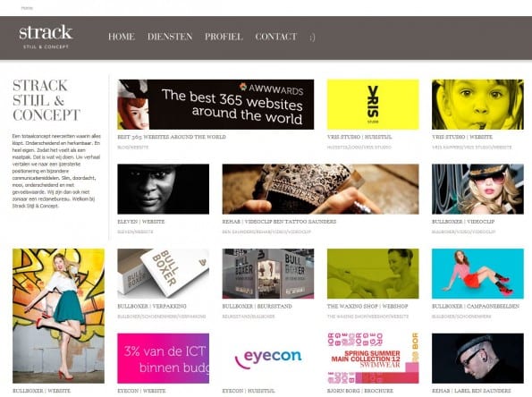Open The Waxing Shop webshop thumbnail

pos(373,274)
